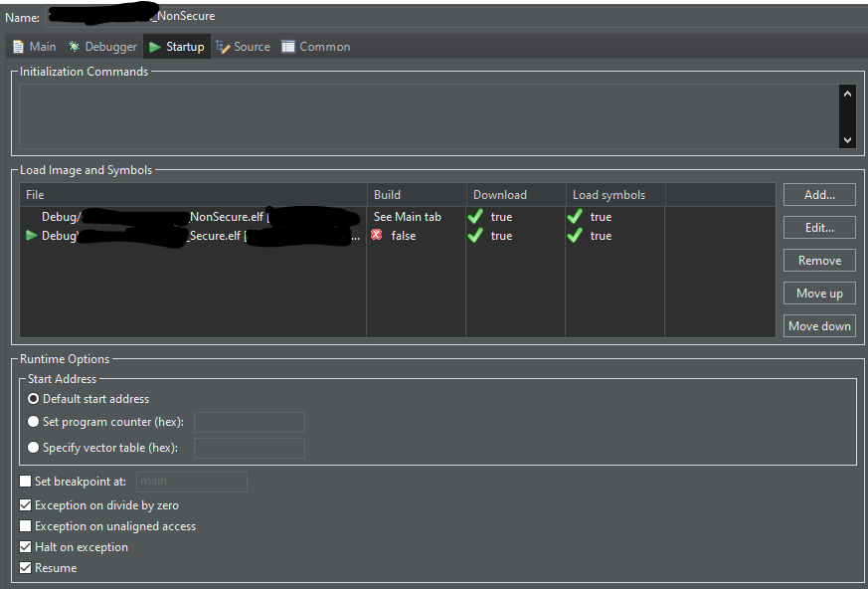Click the Startup tab arrow icon
Image resolution: width=868 pixels, height=589 pixels.
(x=155, y=46)
